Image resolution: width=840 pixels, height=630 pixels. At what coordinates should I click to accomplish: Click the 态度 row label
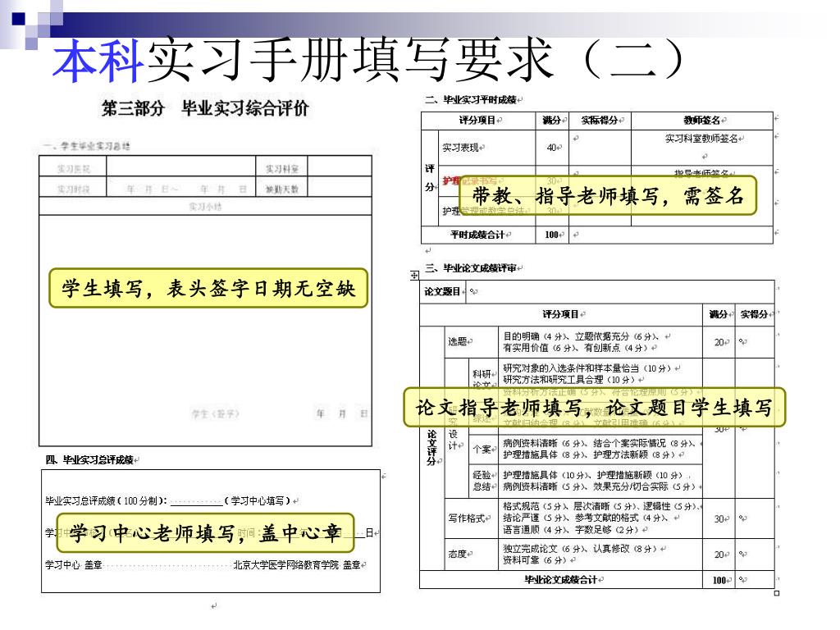pyautogui.click(x=458, y=554)
